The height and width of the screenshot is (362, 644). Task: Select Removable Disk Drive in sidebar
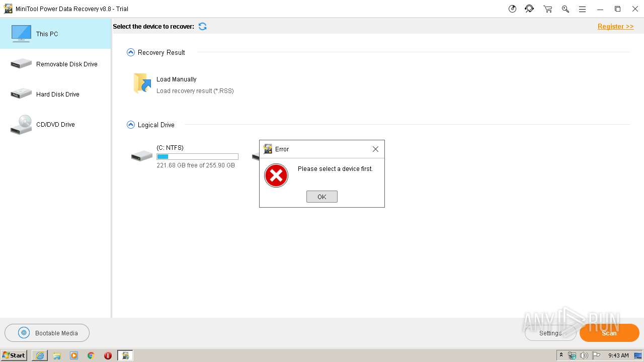coord(55,64)
